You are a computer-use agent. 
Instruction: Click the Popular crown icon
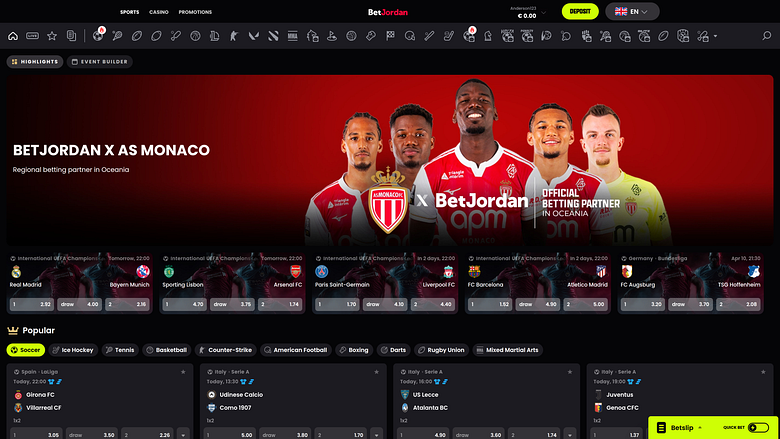coord(13,330)
